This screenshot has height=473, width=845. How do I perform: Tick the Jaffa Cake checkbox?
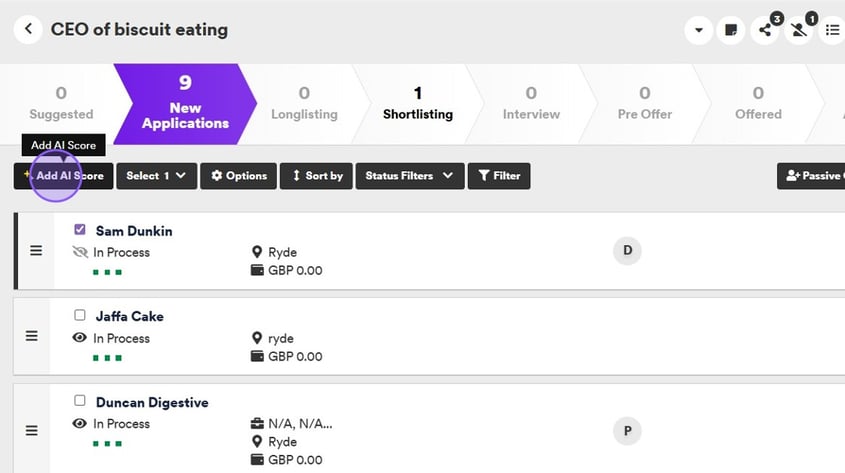[x=80, y=316]
